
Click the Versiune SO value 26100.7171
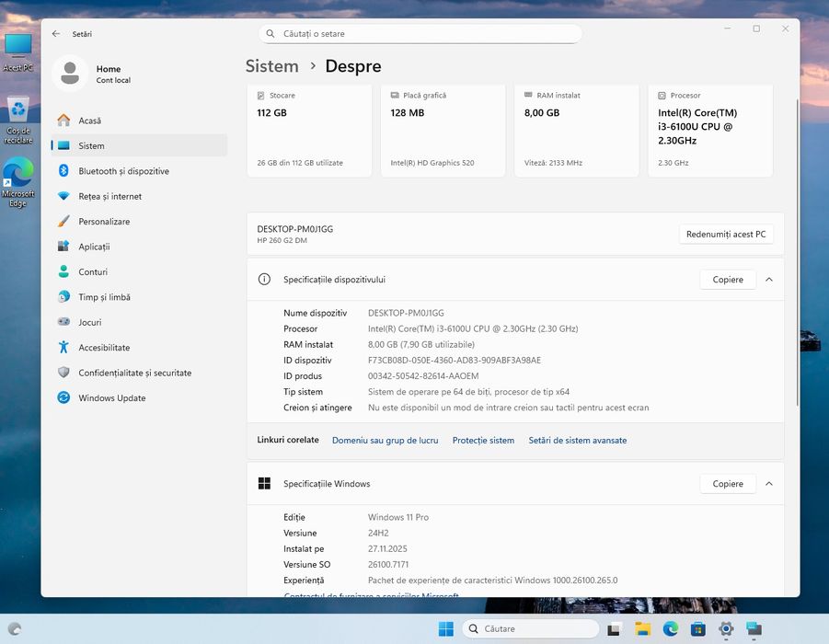click(x=388, y=564)
